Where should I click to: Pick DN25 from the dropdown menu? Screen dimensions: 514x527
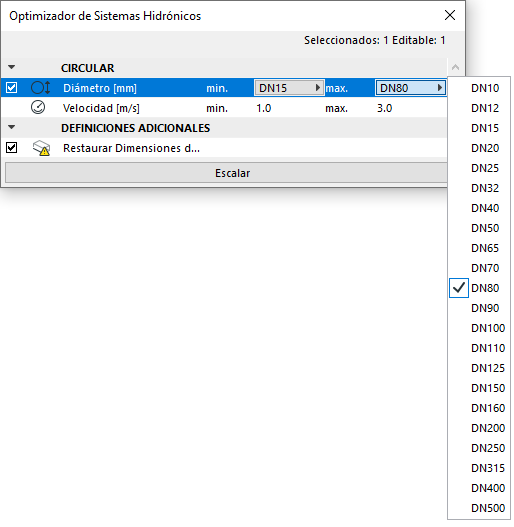point(479,168)
